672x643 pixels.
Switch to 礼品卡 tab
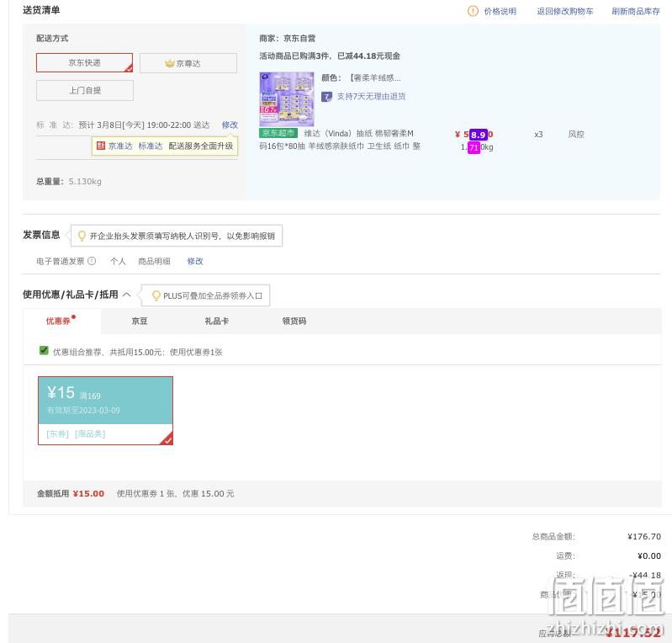(216, 321)
